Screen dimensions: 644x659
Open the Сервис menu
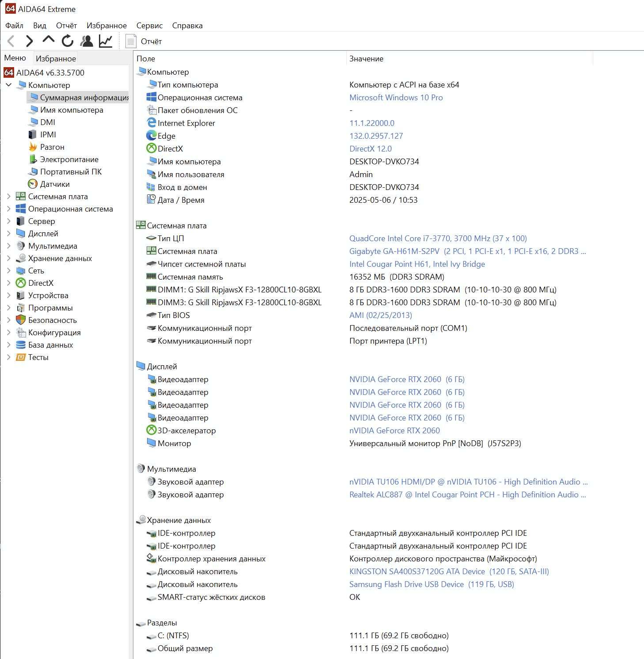(x=149, y=25)
